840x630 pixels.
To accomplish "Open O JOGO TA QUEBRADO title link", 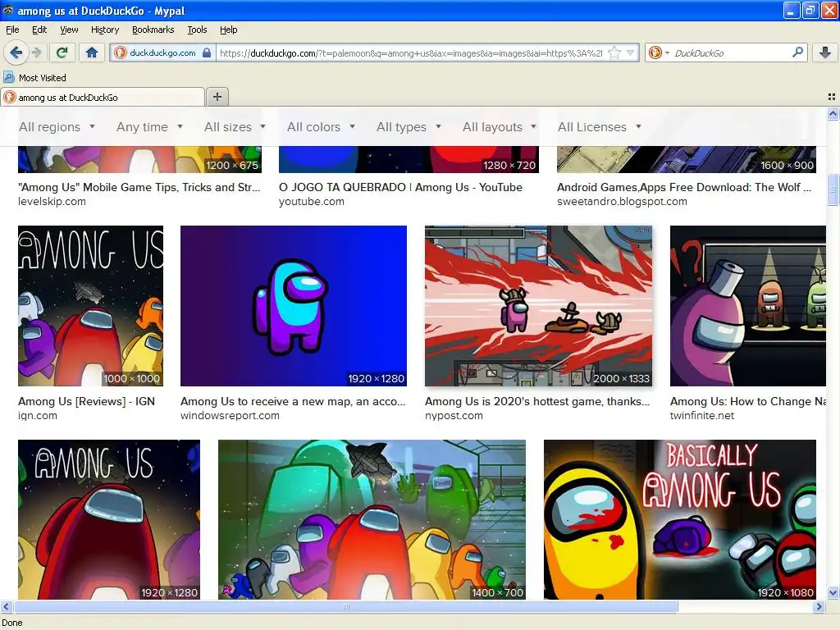I will click(400, 187).
